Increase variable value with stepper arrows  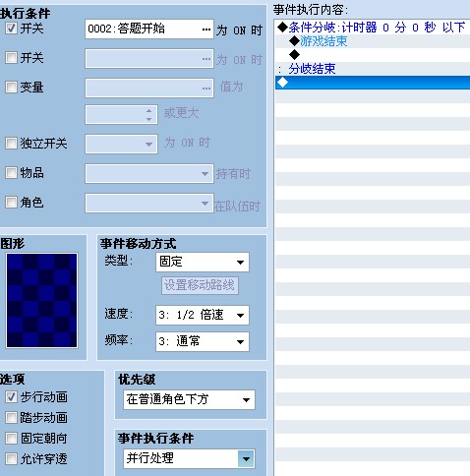(149, 110)
